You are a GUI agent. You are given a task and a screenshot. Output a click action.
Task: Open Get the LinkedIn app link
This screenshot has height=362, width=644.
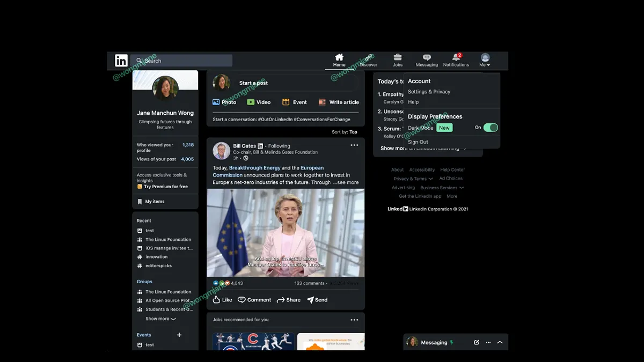click(420, 197)
